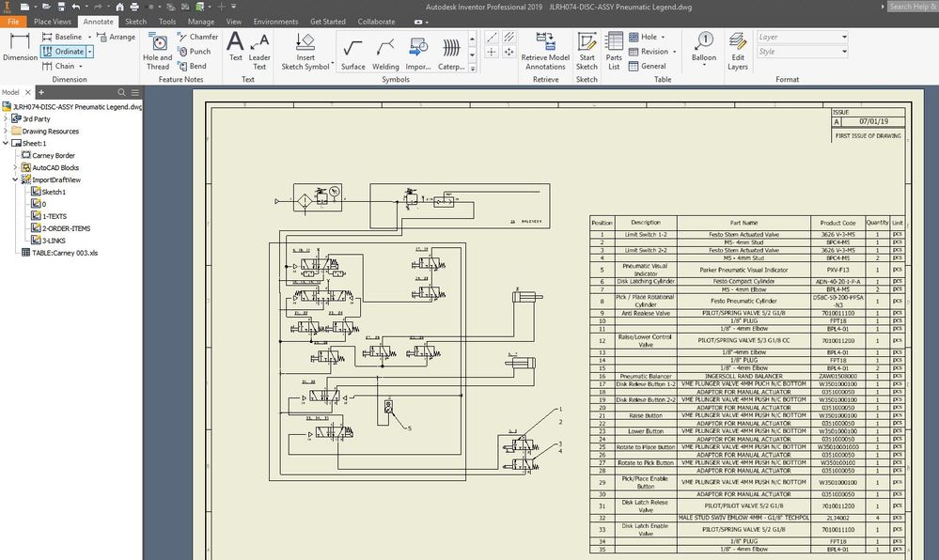Image resolution: width=939 pixels, height=560 pixels.
Task: Insert a Parts List
Action: tap(614, 51)
